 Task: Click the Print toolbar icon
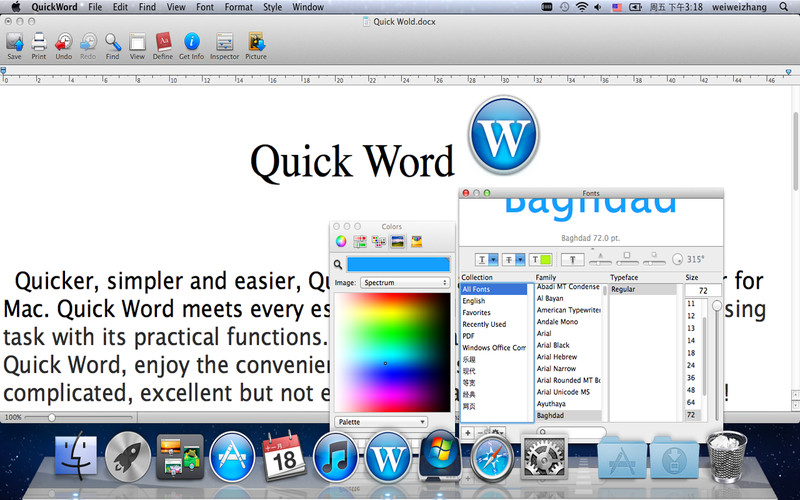[x=39, y=42]
